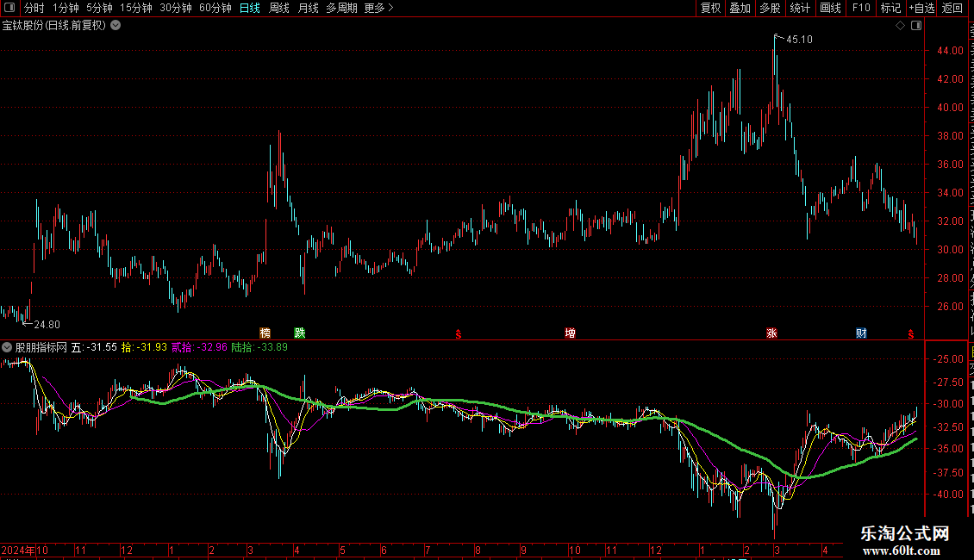Click the 宝钛股份(日线.前复权) title text
Image resolution: width=974 pixels, height=560 pixels.
click(54, 26)
